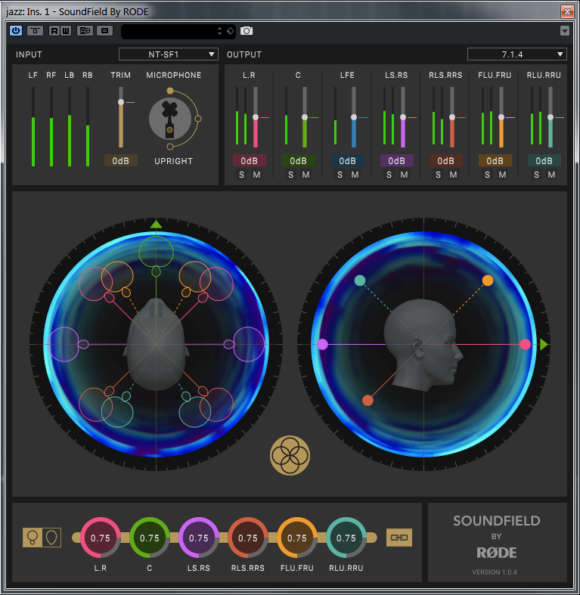Viewport: 580px width, 595px height.
Task: Solo the RLU.RRU output channel
Action: coord(536,175)
